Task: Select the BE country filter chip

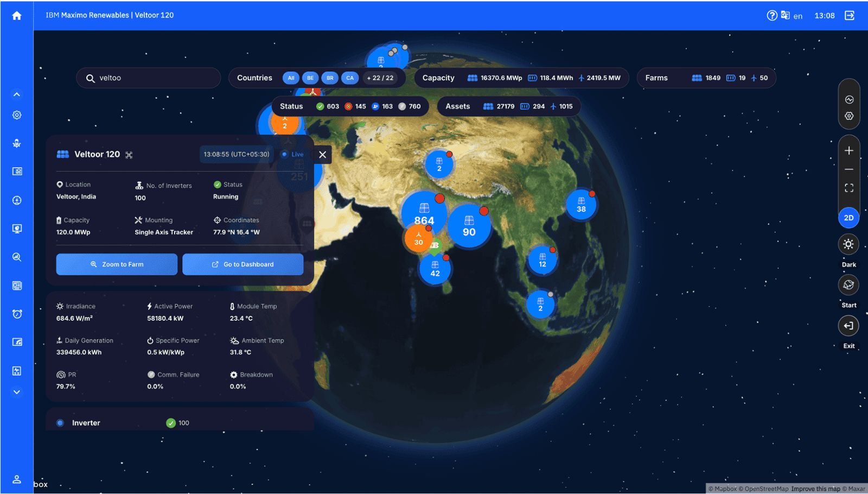Action: click(310, 78)
